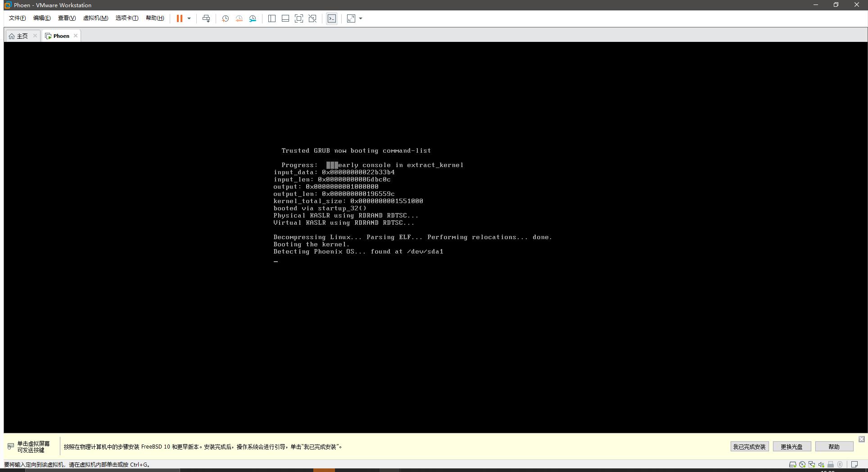The image size is (868, 472).
Task: Open the snapshot manager
Action: pyautogui.click(x=252, y=18)
